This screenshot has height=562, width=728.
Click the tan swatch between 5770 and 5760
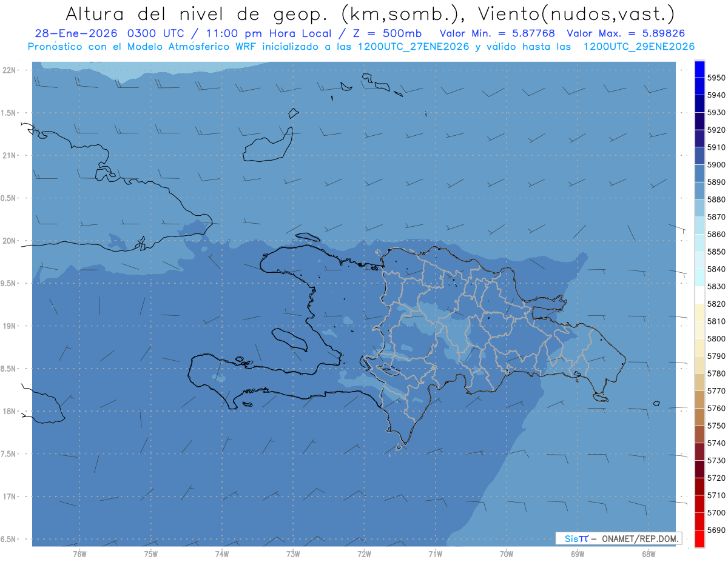click(x=699, y=400)
